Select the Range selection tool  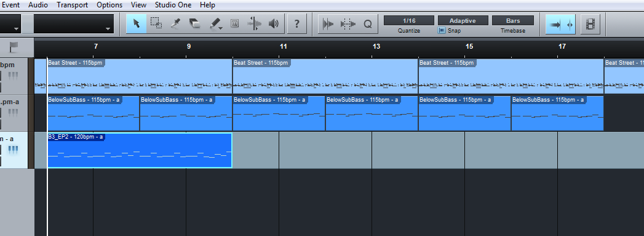tap(156, 23)
